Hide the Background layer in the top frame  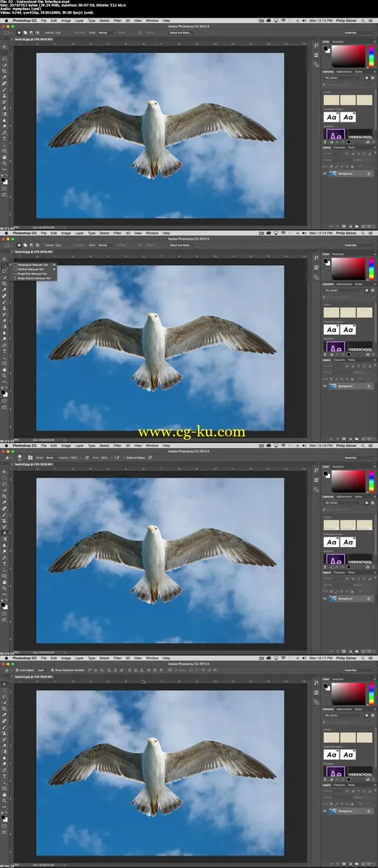tap(325, 173)
